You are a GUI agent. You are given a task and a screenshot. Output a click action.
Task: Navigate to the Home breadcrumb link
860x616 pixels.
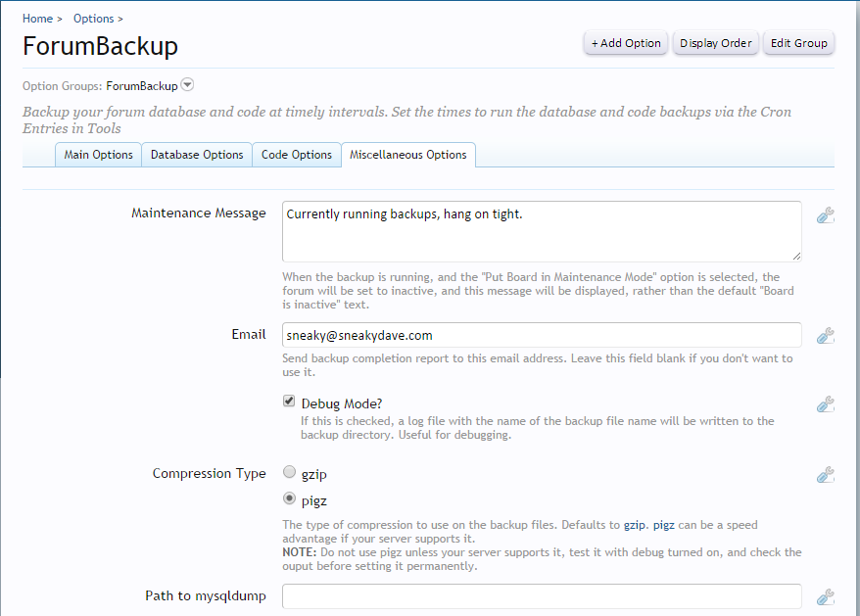point(37,18)
